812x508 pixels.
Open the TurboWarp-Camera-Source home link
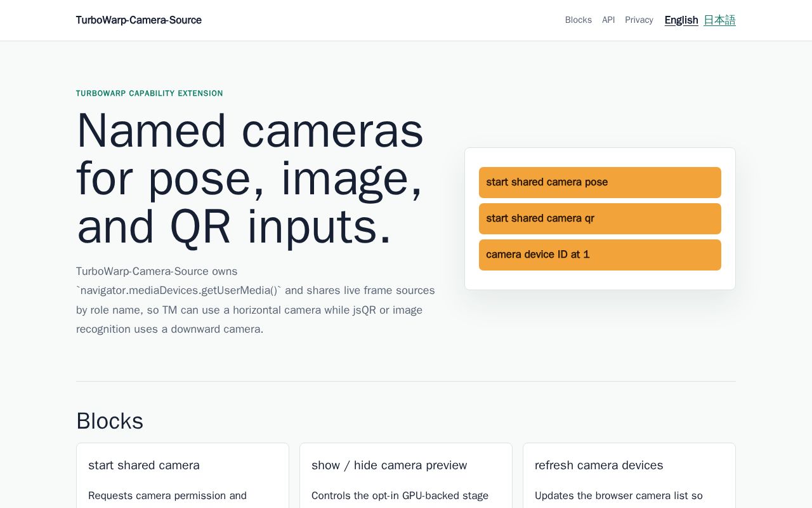pos(139,20)
